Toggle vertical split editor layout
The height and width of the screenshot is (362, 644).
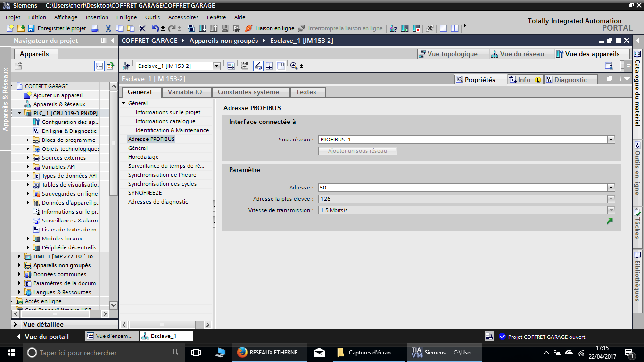point(454,28)
